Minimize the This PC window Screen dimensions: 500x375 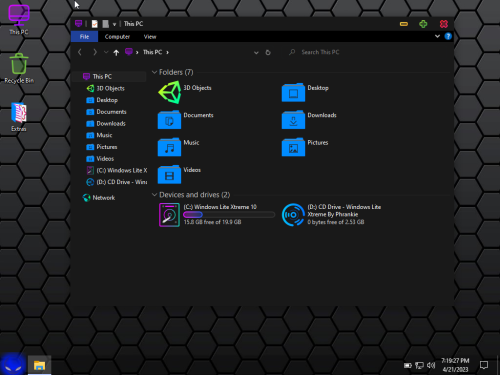click(404, 24)
